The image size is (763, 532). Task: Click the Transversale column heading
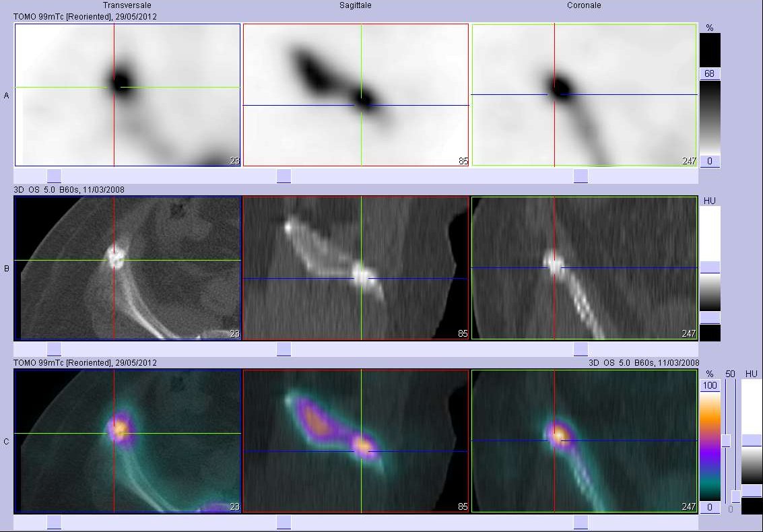[127, 5]
